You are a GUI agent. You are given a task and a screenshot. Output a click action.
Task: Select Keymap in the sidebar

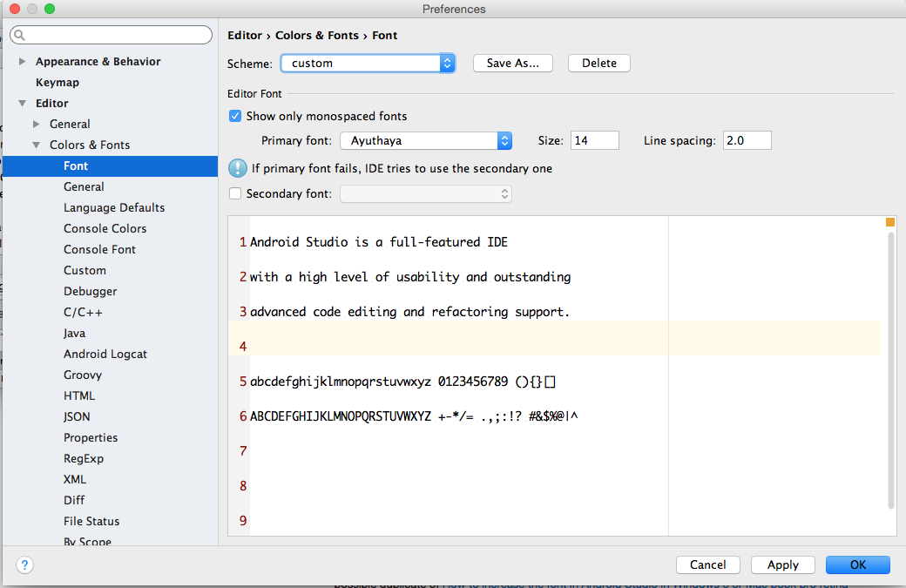[57, 83]
